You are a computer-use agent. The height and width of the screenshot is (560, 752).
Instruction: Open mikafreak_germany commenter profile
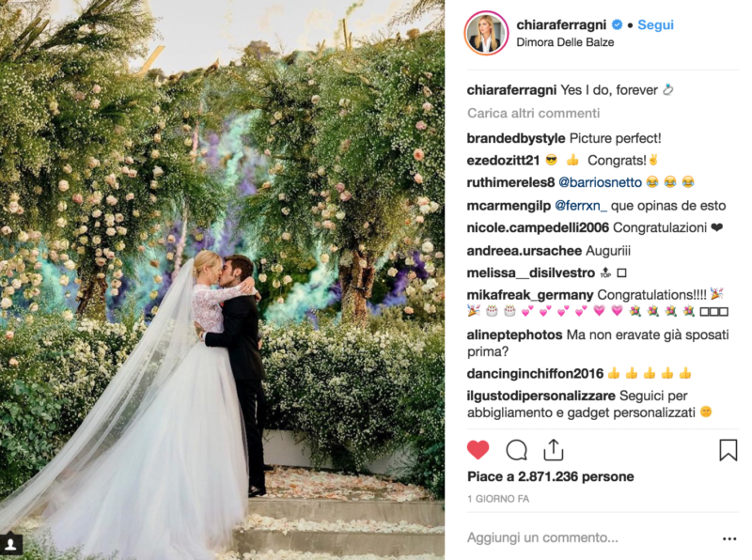(x=530, y=295)
